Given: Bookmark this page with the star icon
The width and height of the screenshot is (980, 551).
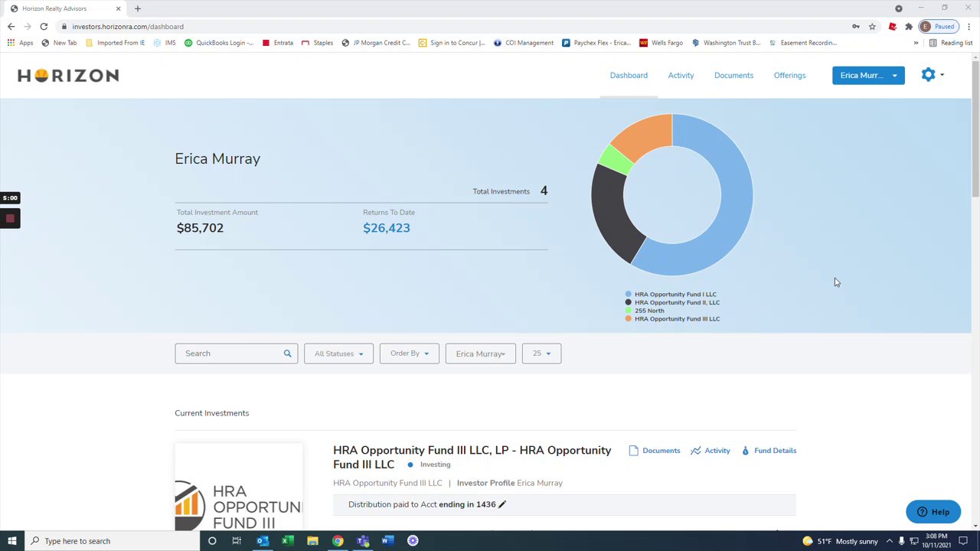Looking at the screenshot, I should [x=872, y=27].
